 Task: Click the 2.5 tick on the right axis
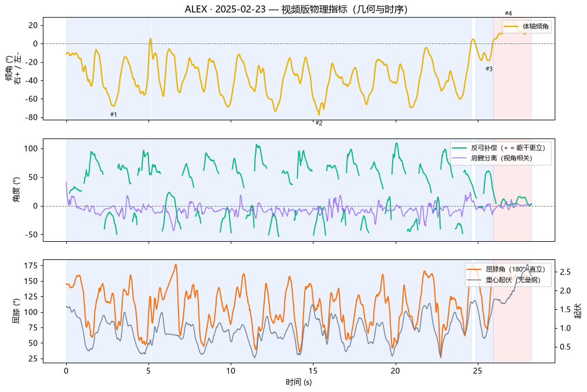(x=565, y=272)
